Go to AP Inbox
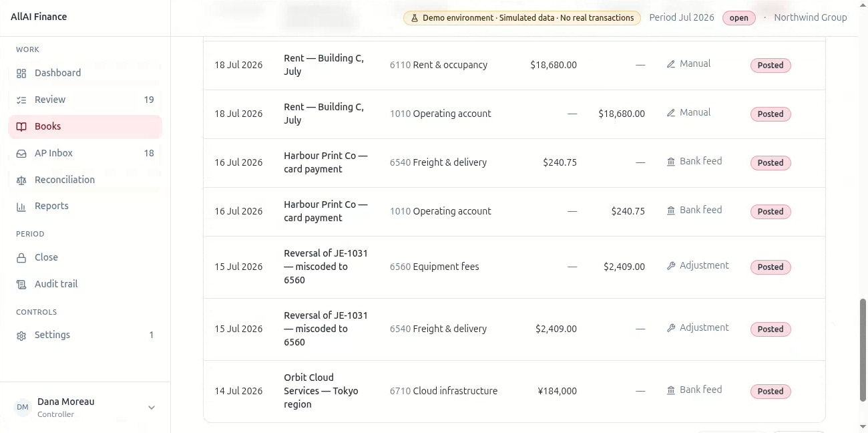868x433 pixels. point(85,153)
